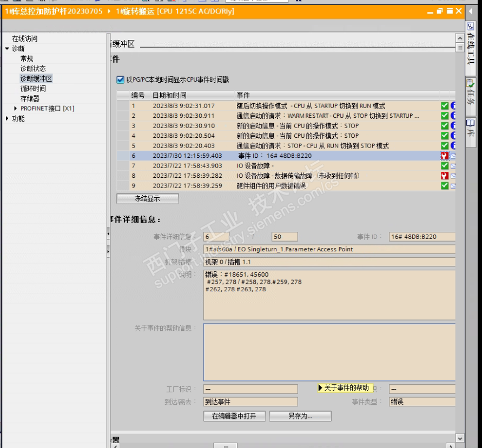Click blue info icon on event row 5

point(453,145)
